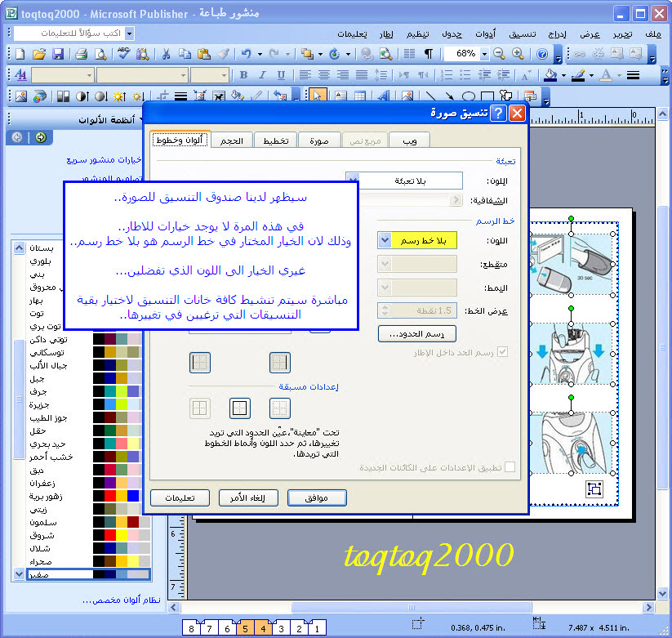Click the Paste clipboard icon
Viewport: 672px width, 638px height.
click(203, 54)
